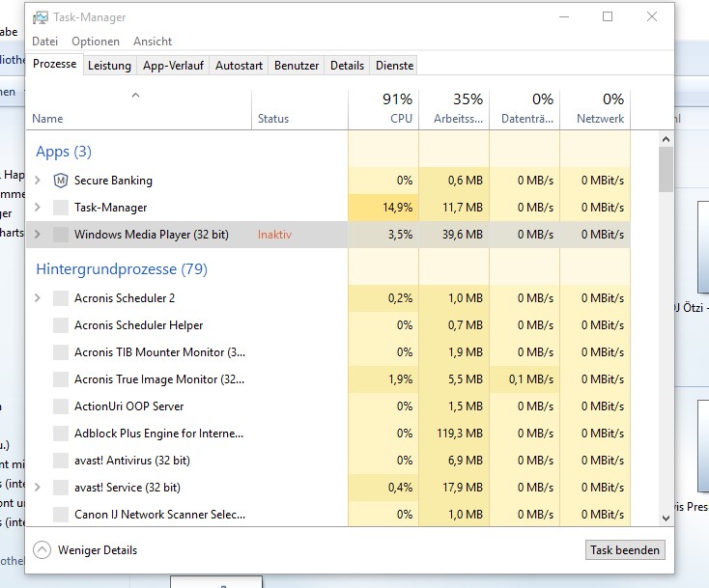Image resolution: width=709 pixels, height=588 pixels.
Task: Select the avast! Antivirus (32 bit) row
Action: [x=327, y=461]
